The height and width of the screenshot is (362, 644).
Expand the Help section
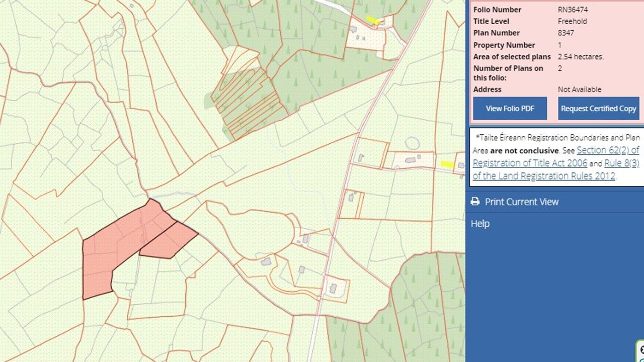pos(478,223)
